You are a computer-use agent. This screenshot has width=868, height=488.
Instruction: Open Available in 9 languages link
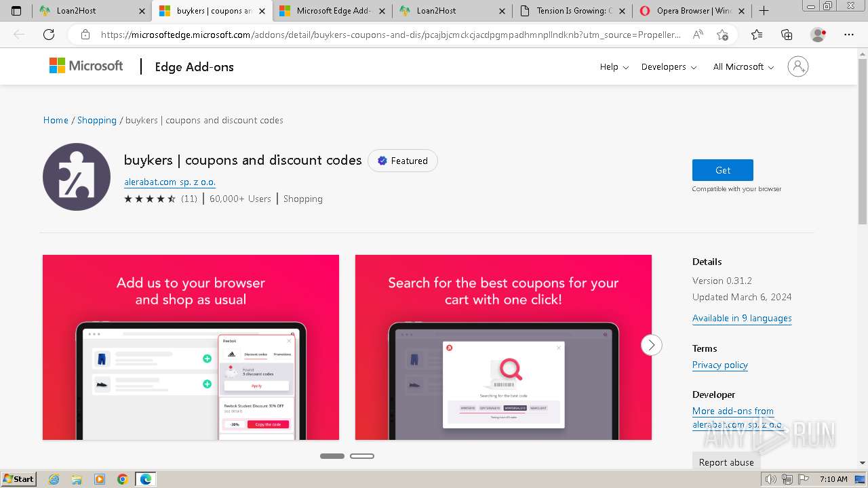(742, 318)
